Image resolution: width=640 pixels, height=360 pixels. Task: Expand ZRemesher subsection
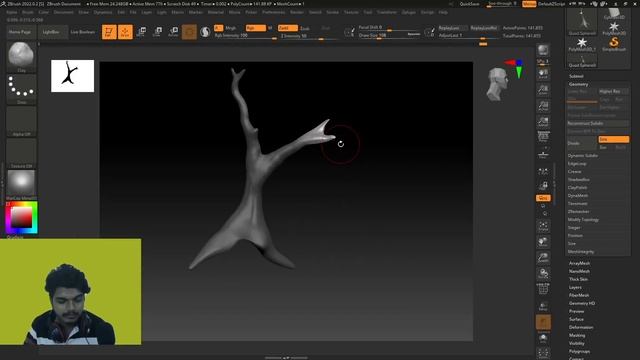point(578,211)
